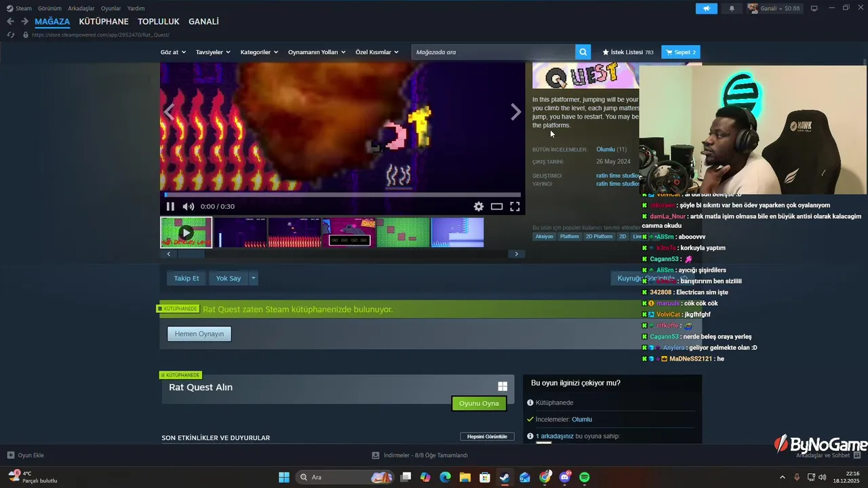Open trailer video settings gear
Image resolution: width=868 pixels, height=488 pixels.
pos(479,207)
